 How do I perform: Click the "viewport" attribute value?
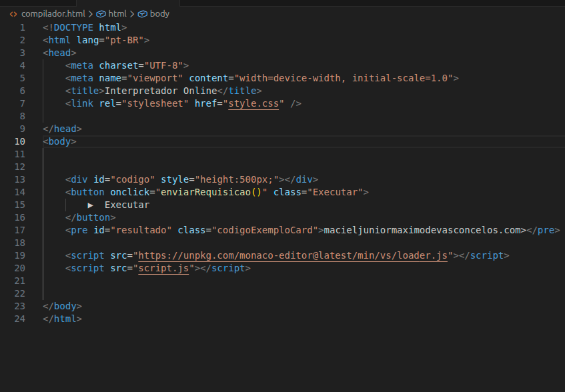(155, 78)
